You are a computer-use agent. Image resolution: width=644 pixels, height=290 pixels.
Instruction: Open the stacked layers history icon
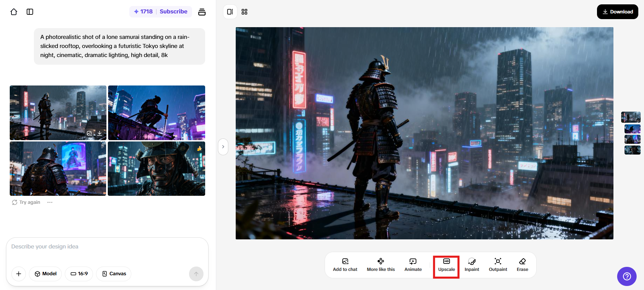coord(202,12)
